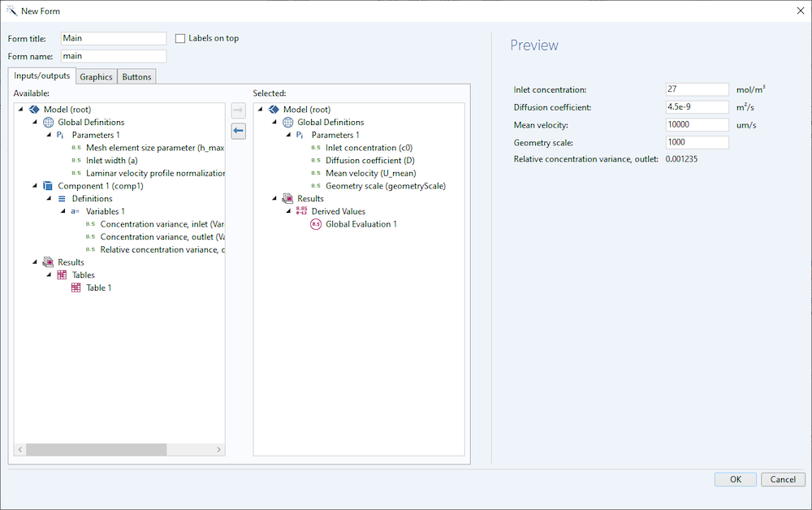The width and height of the screenshot is (812, 510).
Task: Collapse Derived Values node in Selected tree
Action: click(288, 211)
